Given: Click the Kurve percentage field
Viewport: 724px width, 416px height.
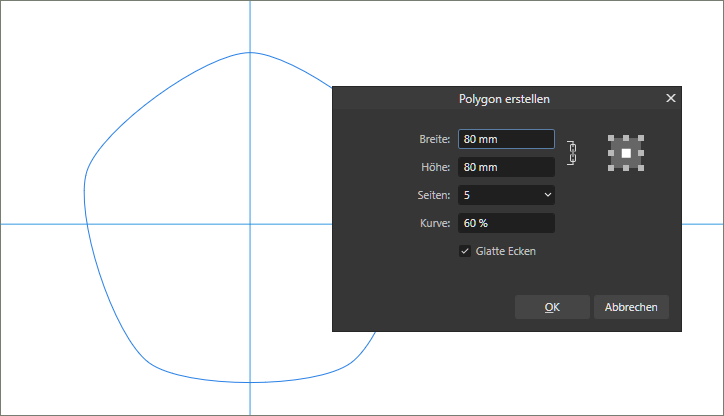Looking at the screenshot, I should tap(506, 223).
